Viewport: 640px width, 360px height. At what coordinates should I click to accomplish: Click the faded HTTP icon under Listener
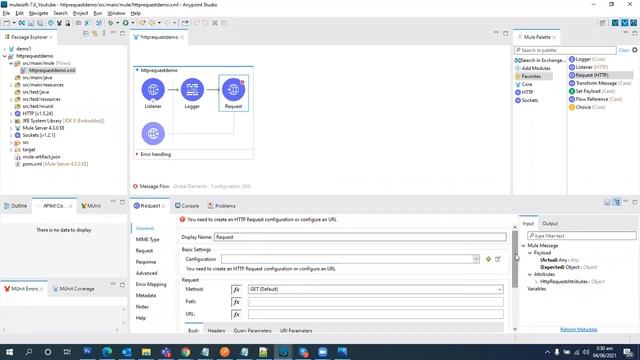coord(153,133)
